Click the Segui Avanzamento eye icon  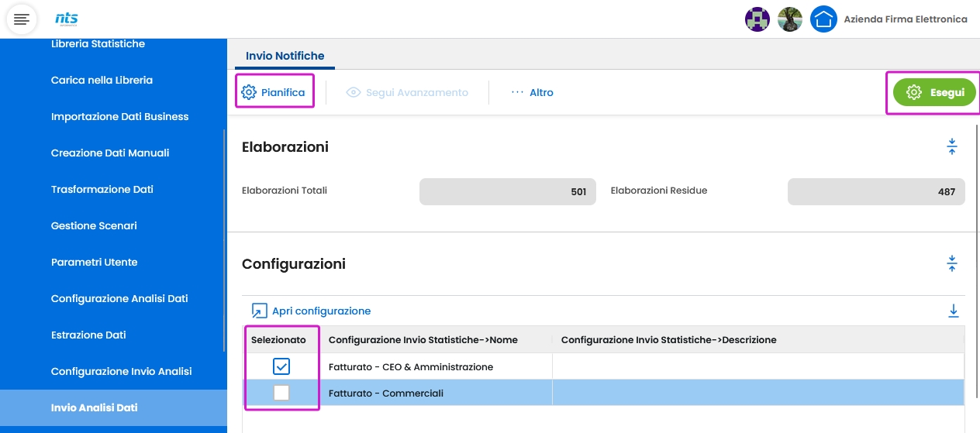[x=354, y=92]
